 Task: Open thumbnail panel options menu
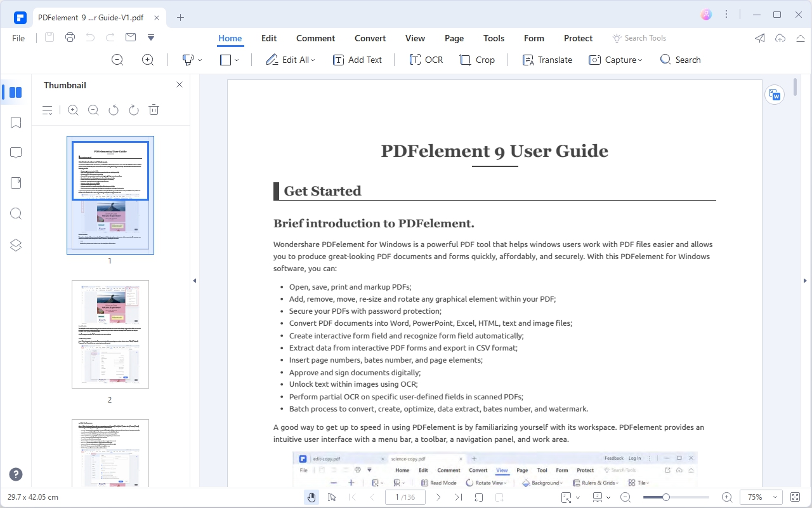click(48, 110)
